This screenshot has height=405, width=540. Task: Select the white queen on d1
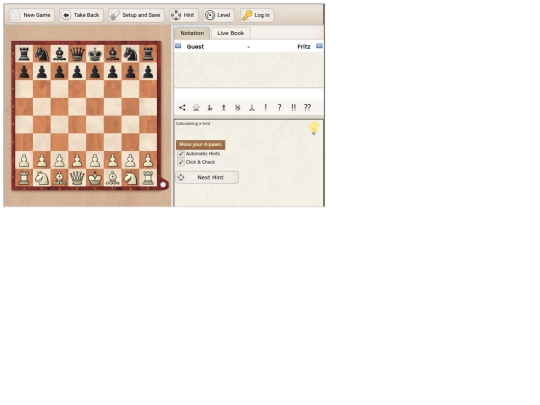77,178
